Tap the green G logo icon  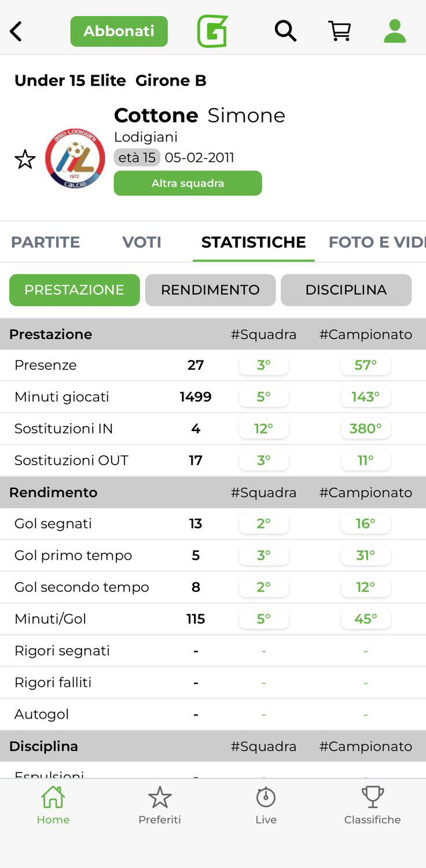tap(212, 31)
